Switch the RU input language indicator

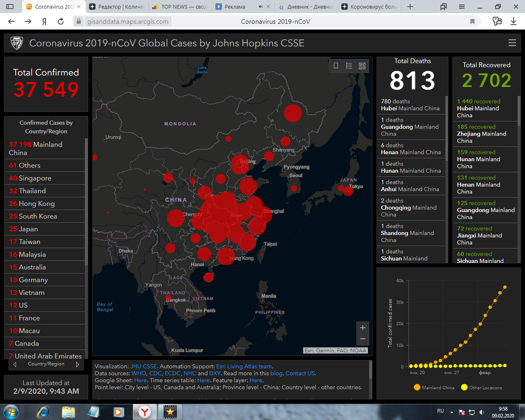point(441,411)
